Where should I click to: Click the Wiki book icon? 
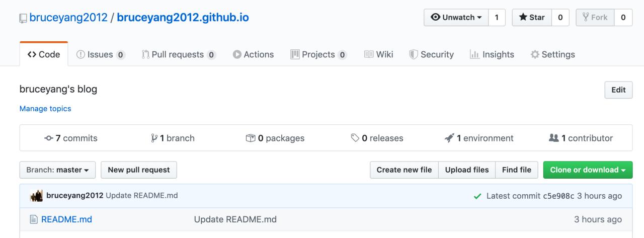[x=368, y=54]
